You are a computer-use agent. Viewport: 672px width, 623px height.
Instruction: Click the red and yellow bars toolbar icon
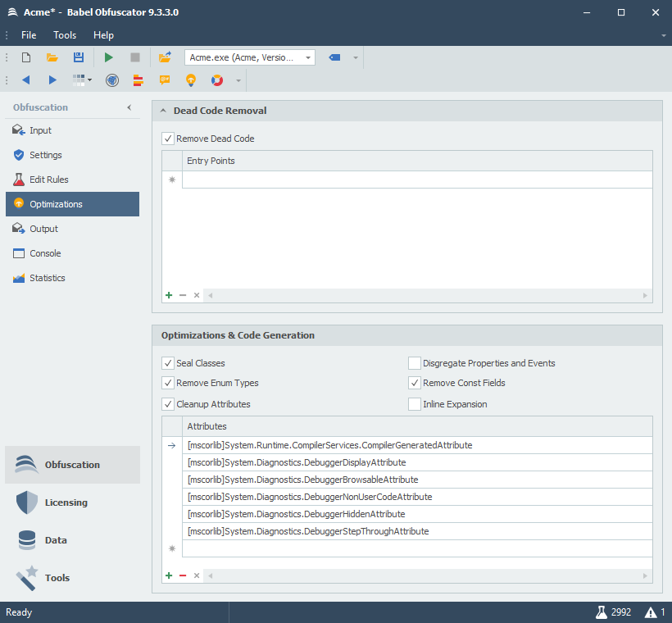click(x=138, y=80)
